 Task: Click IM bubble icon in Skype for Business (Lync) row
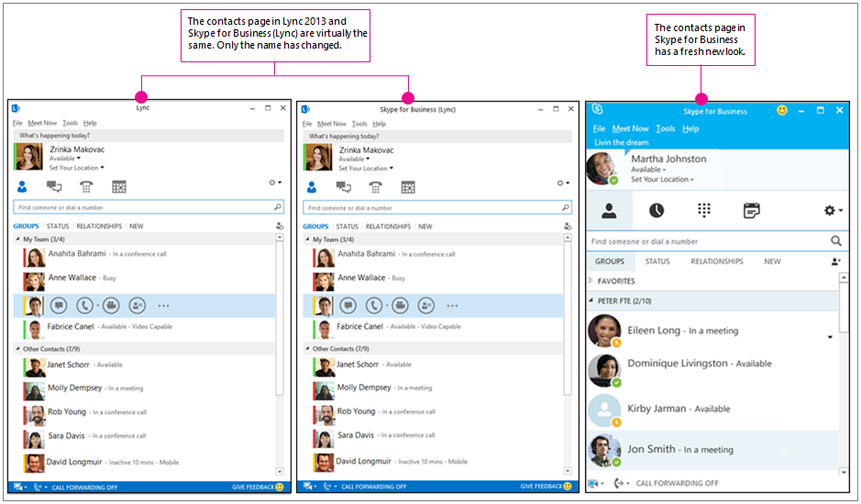coord(348,306)
